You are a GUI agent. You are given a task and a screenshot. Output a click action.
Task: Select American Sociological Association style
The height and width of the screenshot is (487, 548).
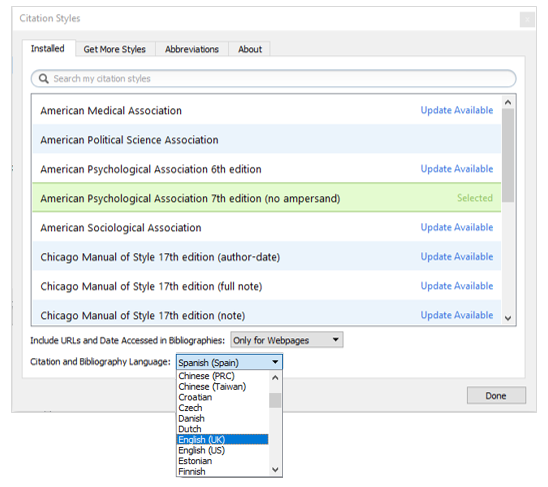[267, 228]
